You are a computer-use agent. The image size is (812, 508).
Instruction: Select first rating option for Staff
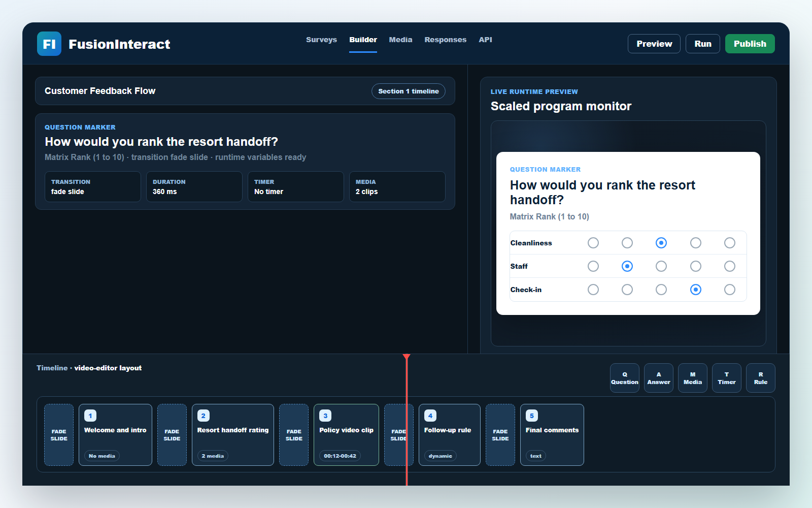pyautogui.click(x=593, y=266)
